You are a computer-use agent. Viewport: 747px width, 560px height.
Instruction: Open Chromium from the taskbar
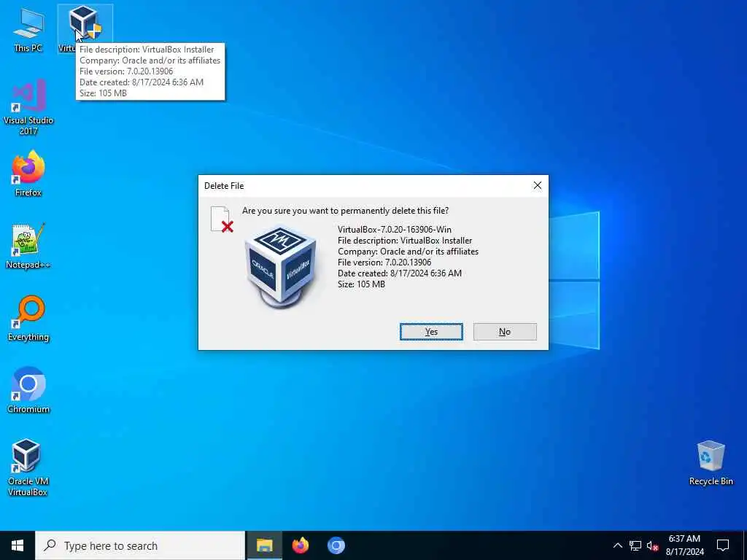[x=336, y=545]
